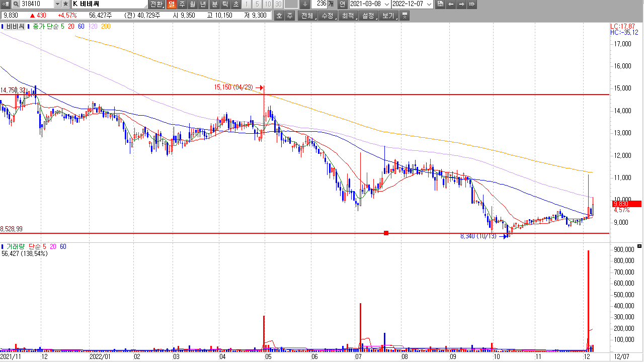Click the 8,528.99 support line label

coord(12,229)
